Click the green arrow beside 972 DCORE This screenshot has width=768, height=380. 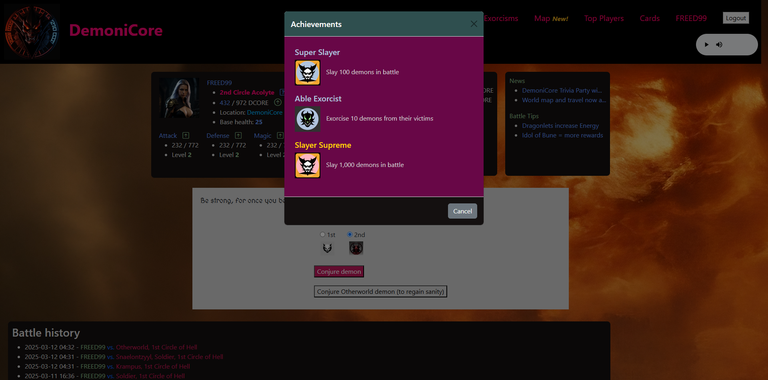(278, 102)
